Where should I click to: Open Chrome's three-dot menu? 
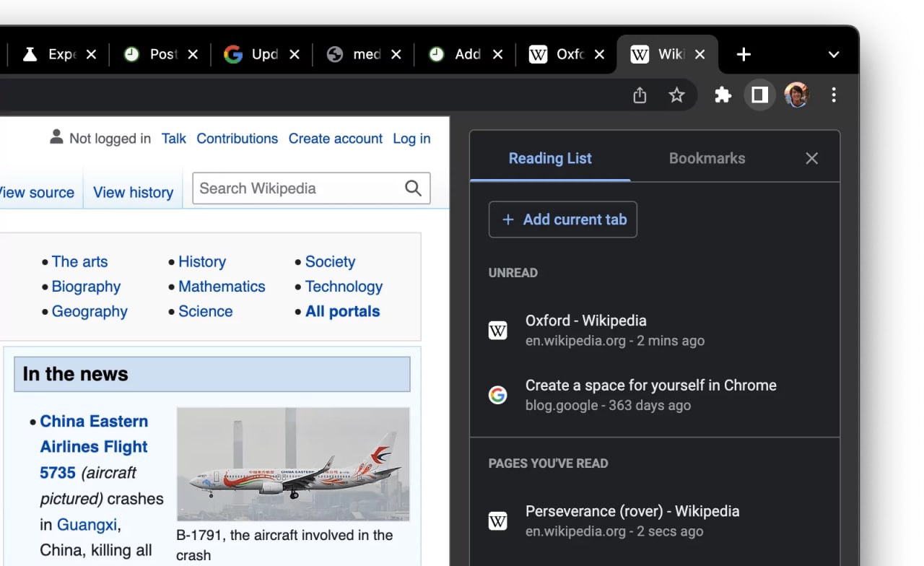pos(834,95)
